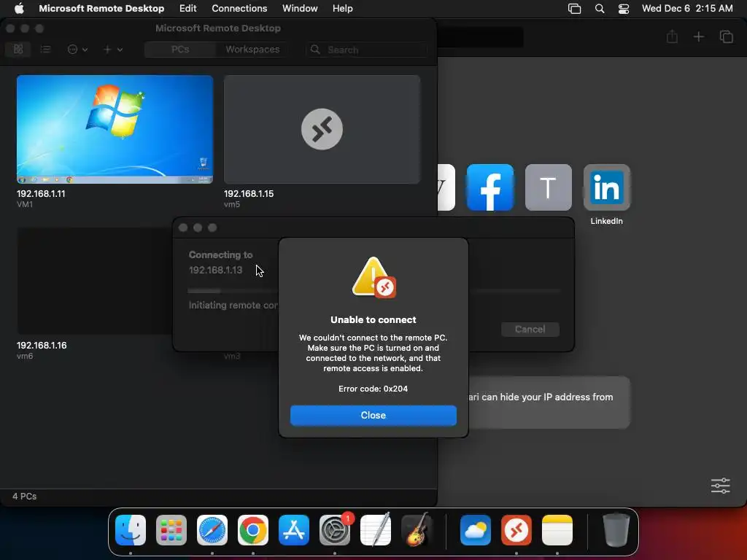Image resolution: width=747 pixels, height=560 pixels.
Task: Open the Edit menu
Action: (x=187, y=8)
